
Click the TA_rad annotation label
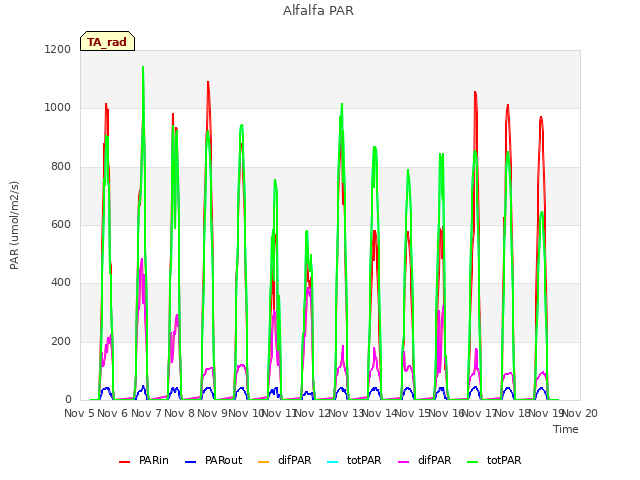(x=107, y=42)
